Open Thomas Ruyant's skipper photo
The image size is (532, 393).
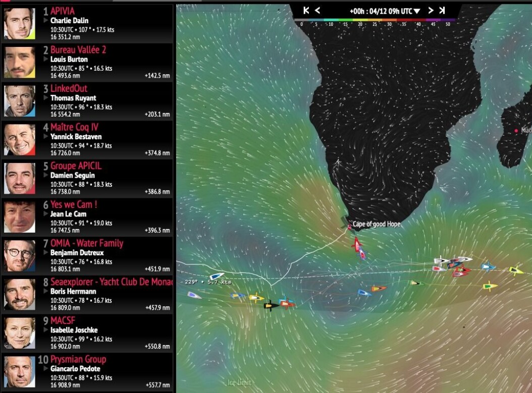(x=19, y=101)
